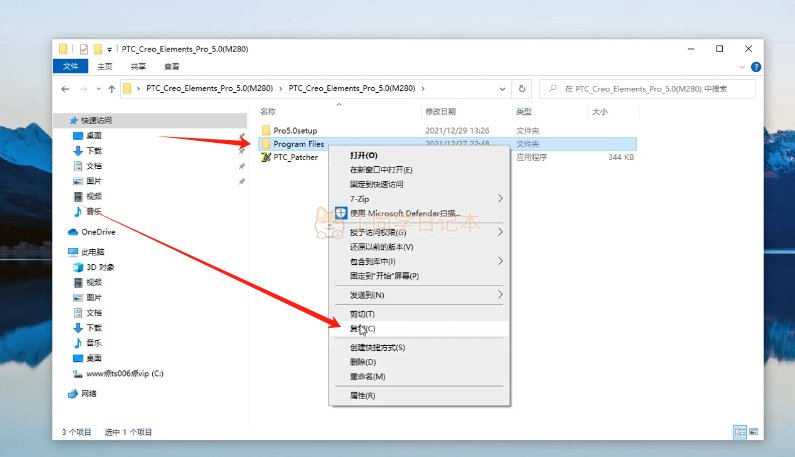
Task: Click the New Folder icon in title bar
Action: (x=98, y=49)
